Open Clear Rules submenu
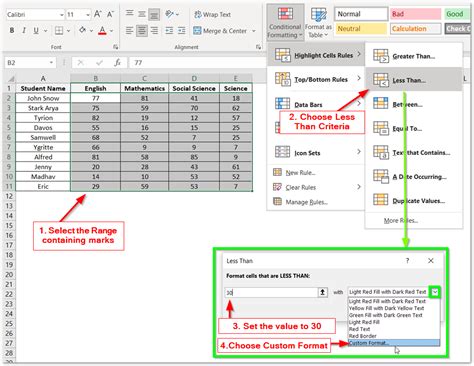 315,187
